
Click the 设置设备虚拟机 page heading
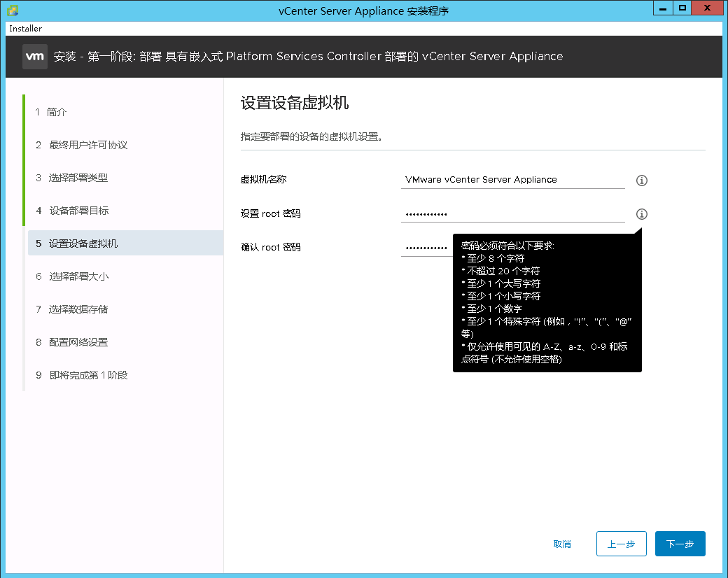click(x=295, y=103)
